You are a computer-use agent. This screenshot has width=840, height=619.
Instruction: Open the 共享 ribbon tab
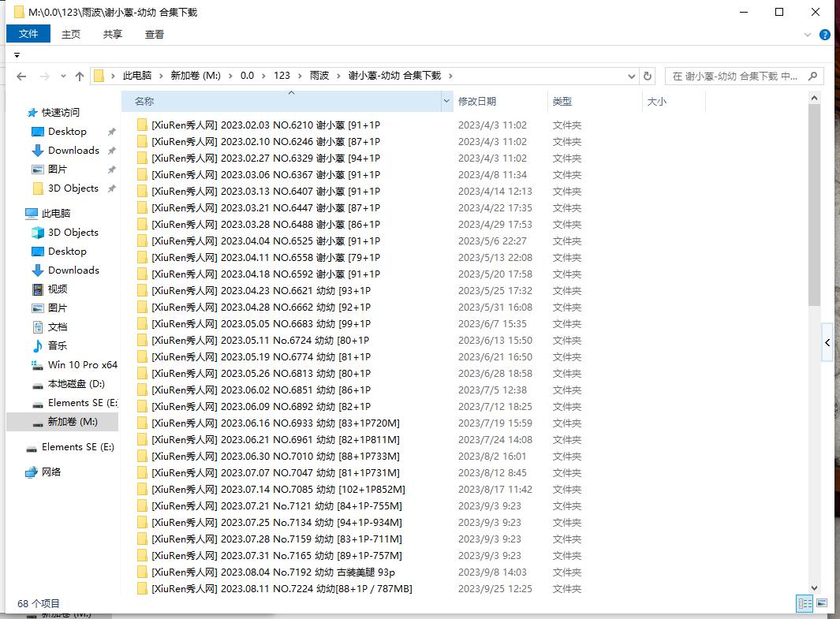113,34
